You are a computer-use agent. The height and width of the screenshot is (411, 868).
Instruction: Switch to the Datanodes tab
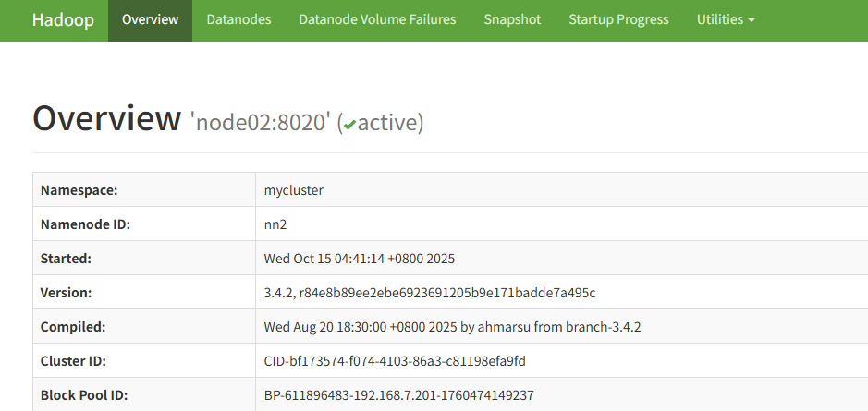[238, 19]
